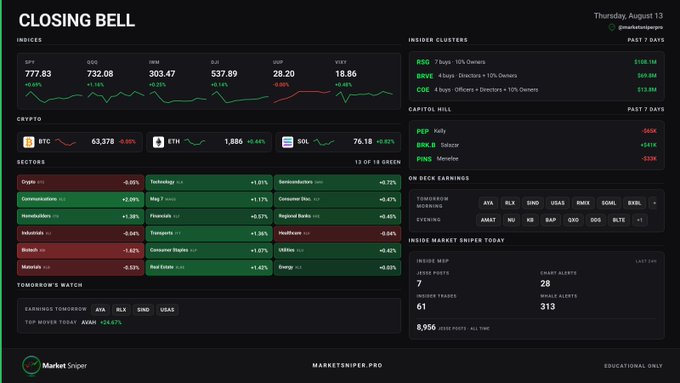Click the round icon beside @marketsniperpro

[x=612, y=27]
